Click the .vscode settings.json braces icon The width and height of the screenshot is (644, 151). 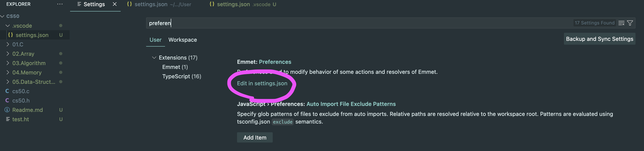coord(10,35)
